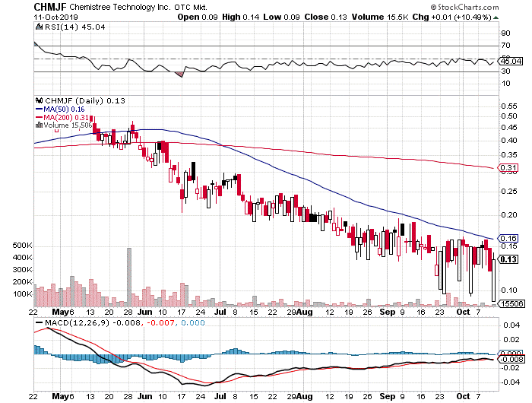Click the 0.45 label on the price axis

509,128
